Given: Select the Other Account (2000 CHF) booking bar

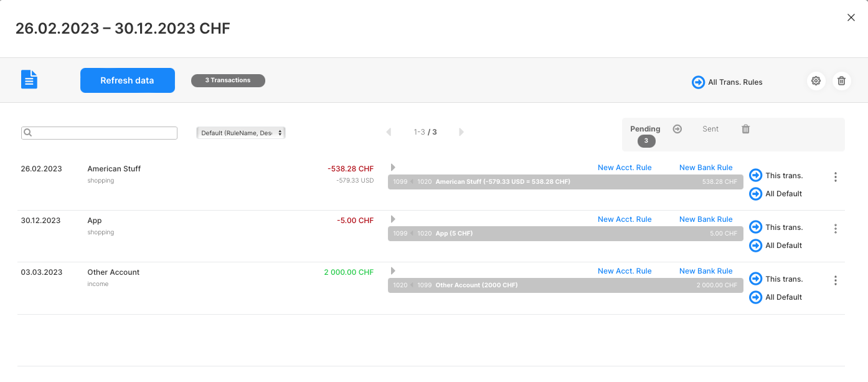Looking at the screenshot, I should point(565,285).
